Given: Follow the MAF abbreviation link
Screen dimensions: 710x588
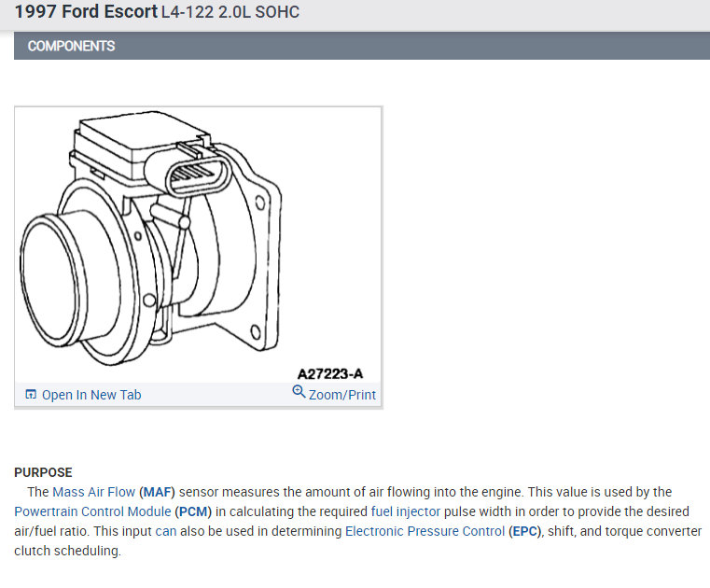Looking at the screenshot, I should 159,492.
